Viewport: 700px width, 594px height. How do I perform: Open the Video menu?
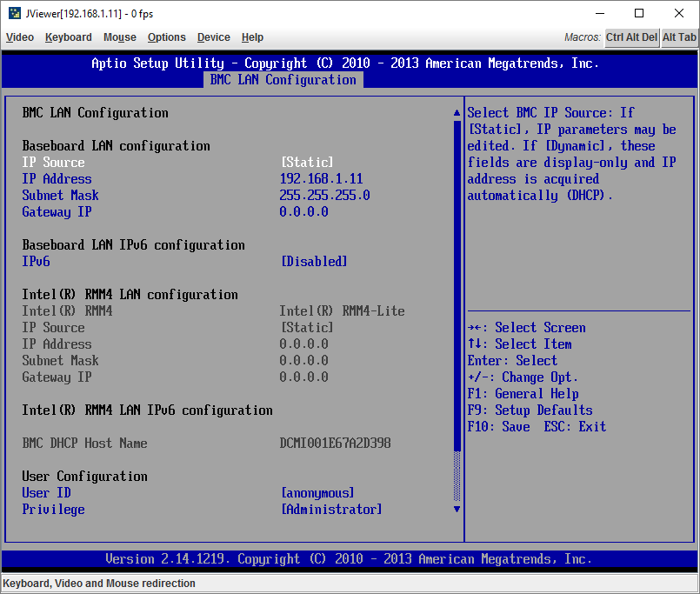tap(19, 37)
